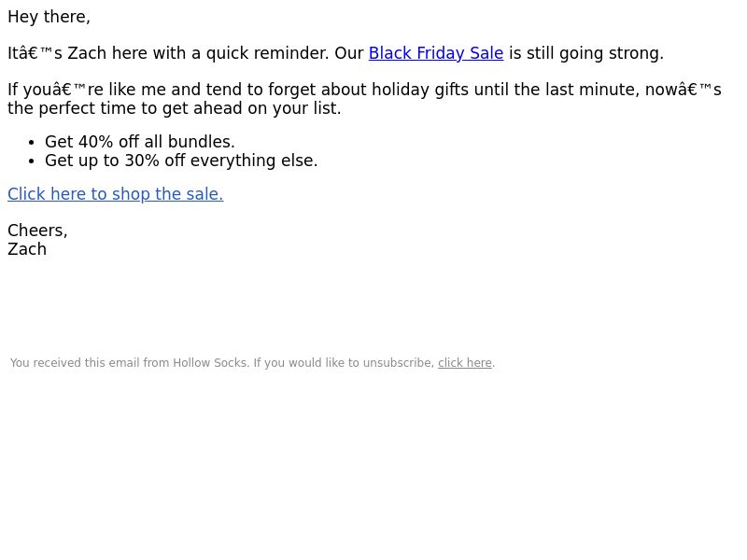Click the bullet dot before "Get up to 30%"
Screen dimensions: 747x560
coord(34,161)
